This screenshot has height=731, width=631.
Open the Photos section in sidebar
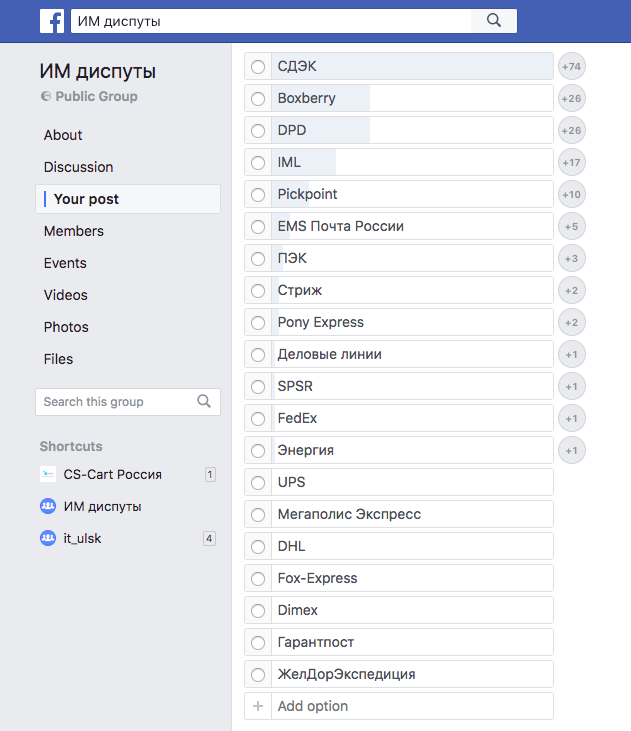(66, 327)
